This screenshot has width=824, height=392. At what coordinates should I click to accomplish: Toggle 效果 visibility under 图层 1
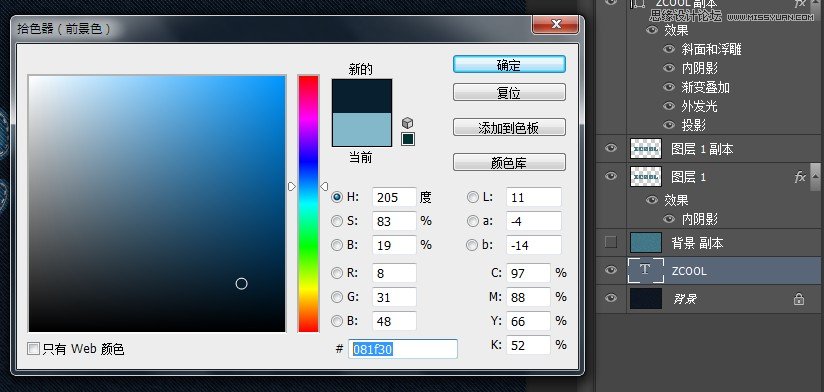[652, 200]
